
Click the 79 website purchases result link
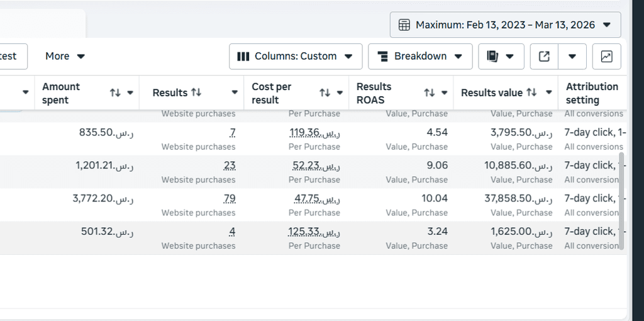(230, 198)
